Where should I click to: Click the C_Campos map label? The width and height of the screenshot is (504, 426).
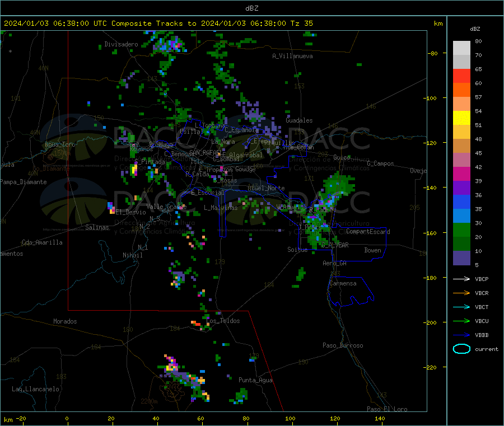380,163
